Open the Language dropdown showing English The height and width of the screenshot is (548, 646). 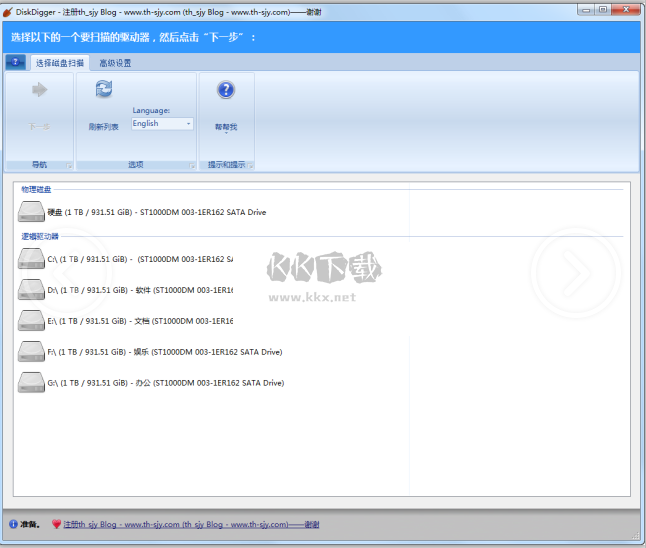pyautogui.click(x=162, y=124)
